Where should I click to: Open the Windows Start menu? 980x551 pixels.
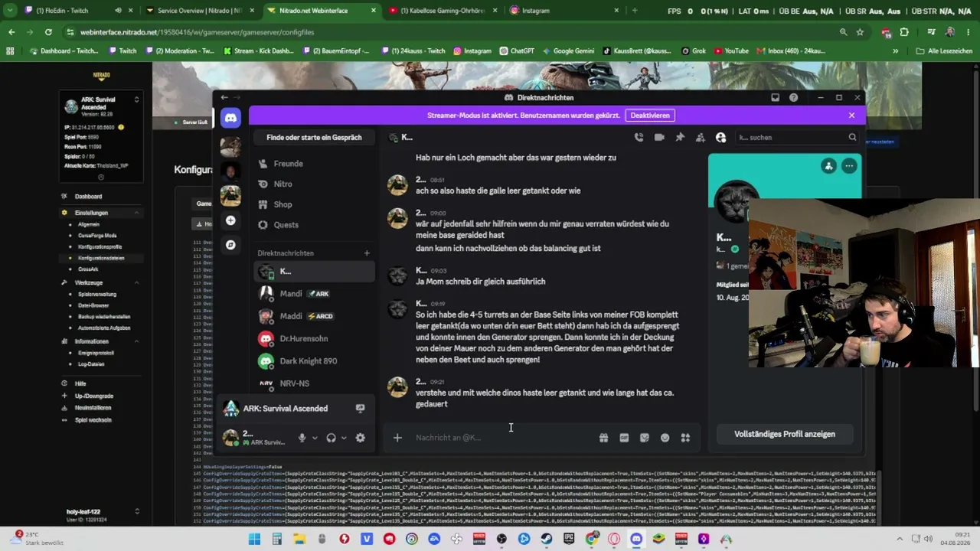pyautogui.click(x=254, y=539)
